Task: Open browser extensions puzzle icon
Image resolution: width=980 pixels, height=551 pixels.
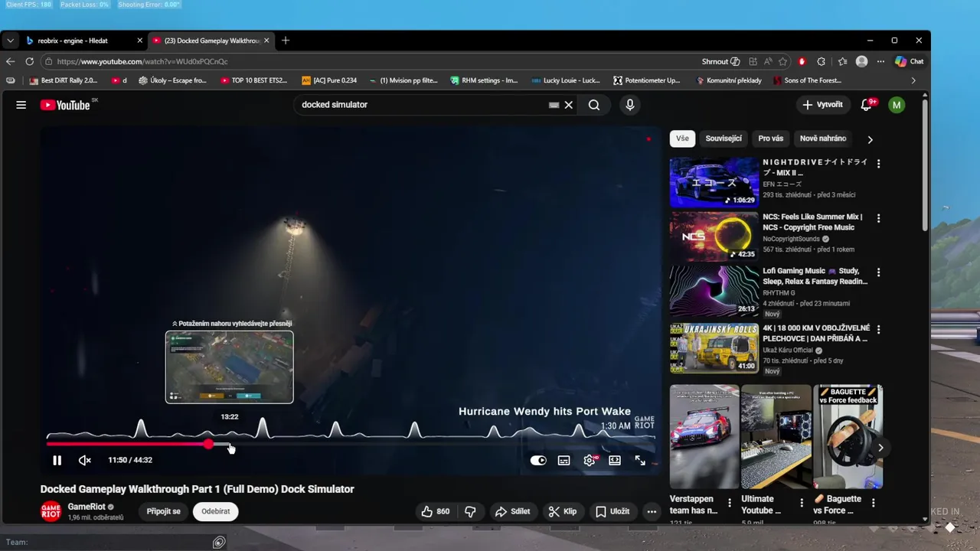Action: tap(821, 61)
